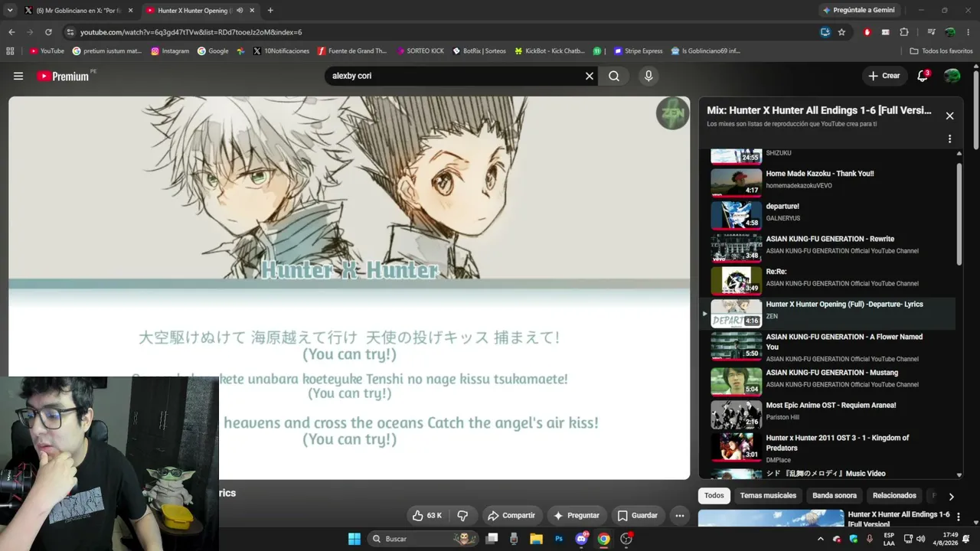Image resolution: width=980 pixels, height=551 pixels.
Task: Open the Google bookmark
Action: coord(213,51)
